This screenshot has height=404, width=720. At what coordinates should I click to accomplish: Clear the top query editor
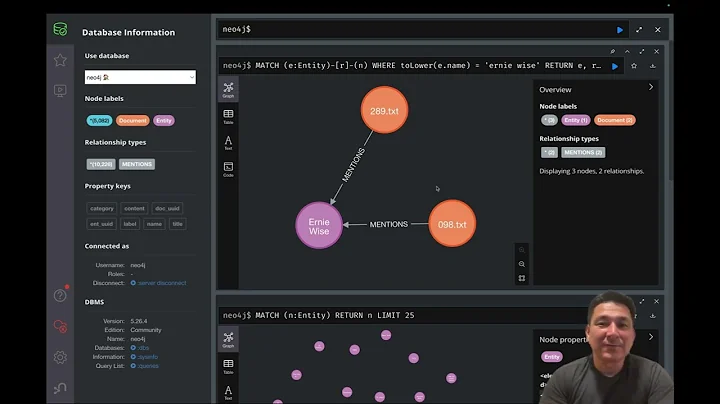[658, 30]
